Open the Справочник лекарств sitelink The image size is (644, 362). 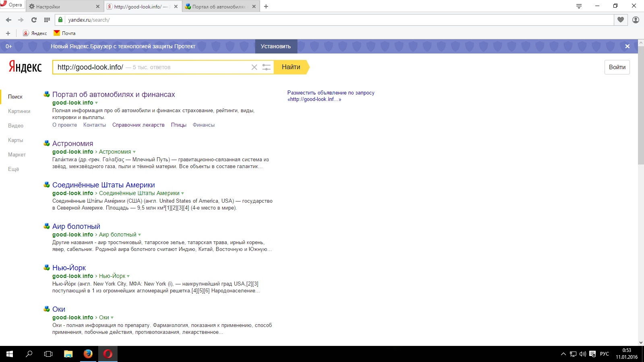click(138, 125)
